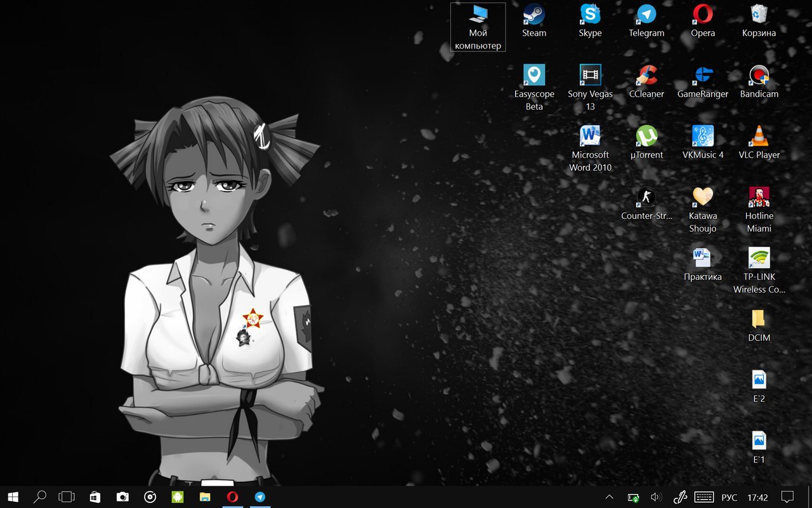Expand hidden system tray icons
The image size is (812, 508).
click(609, 497)
